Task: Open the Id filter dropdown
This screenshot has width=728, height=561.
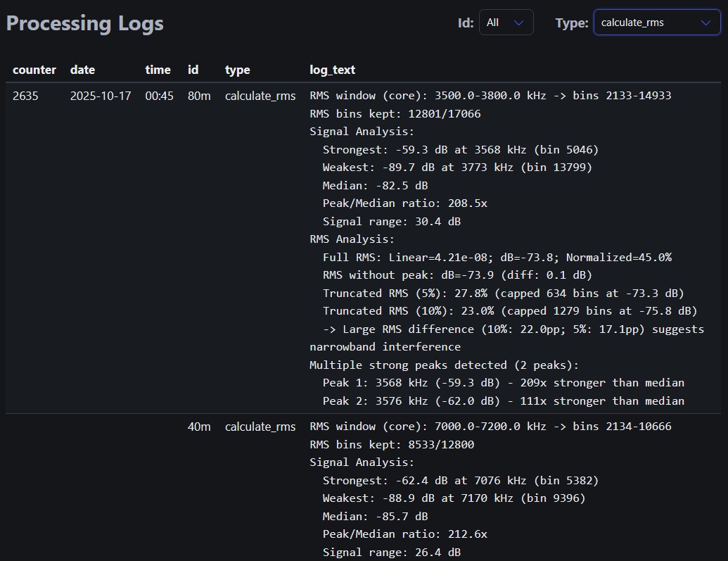Action: (506, 22)
